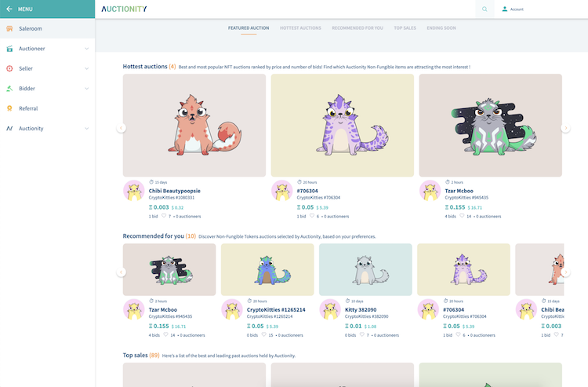Click the search magnifier icon
The height and width of the screenshot is (387, 588).
pos(485,9)
